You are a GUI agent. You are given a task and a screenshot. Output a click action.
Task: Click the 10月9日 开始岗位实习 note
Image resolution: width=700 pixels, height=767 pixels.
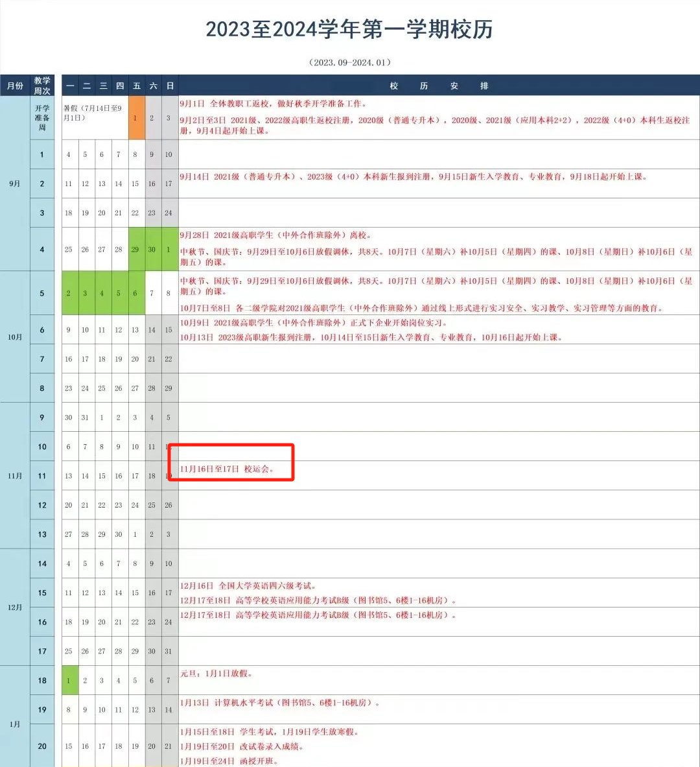[314, 323]
